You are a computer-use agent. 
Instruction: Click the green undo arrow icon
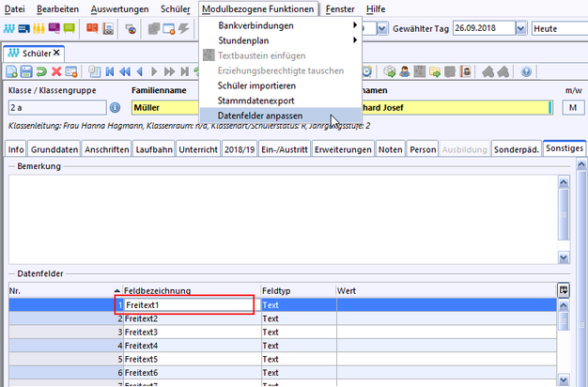(42, 71)
